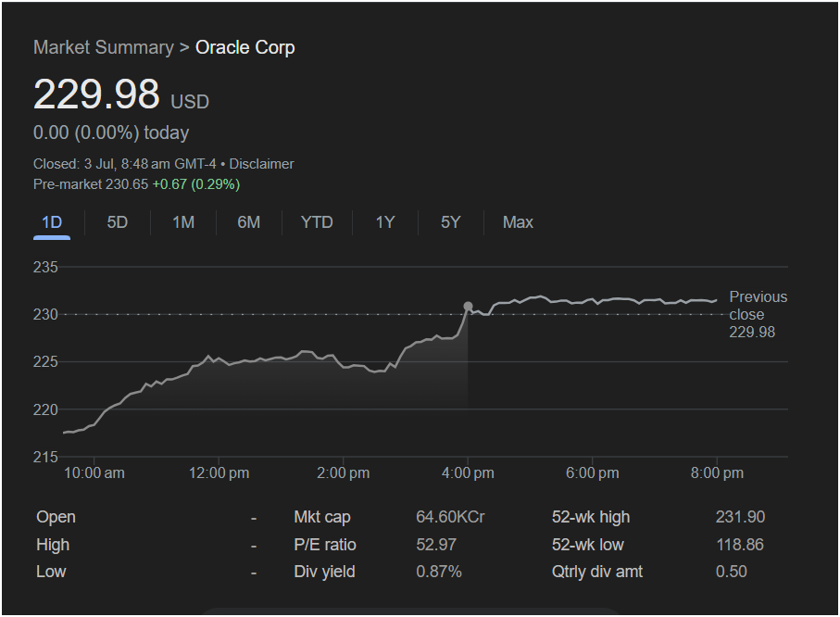Click the 0.87% dividend yield value
Screen dimensions: 840x617
[x=439, y=572]
